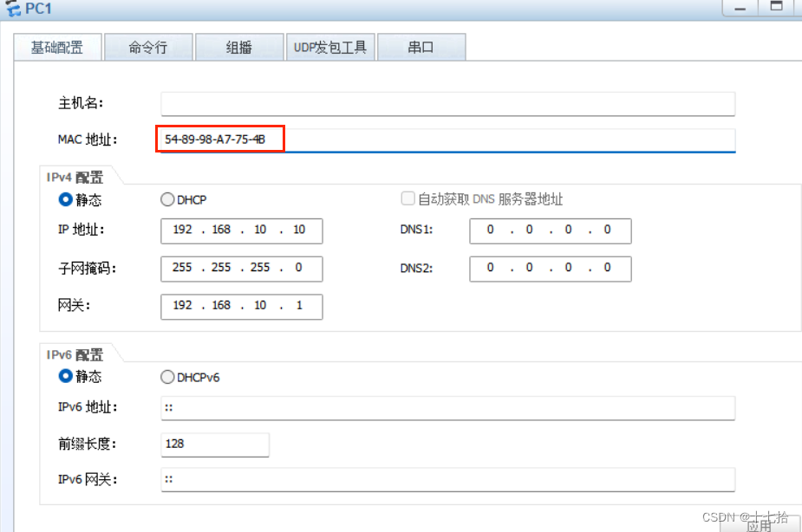Viewport: 802px width, 532px height.
Task: Click the 网关 field 192.168.10.1
Action: pos(241,307)
